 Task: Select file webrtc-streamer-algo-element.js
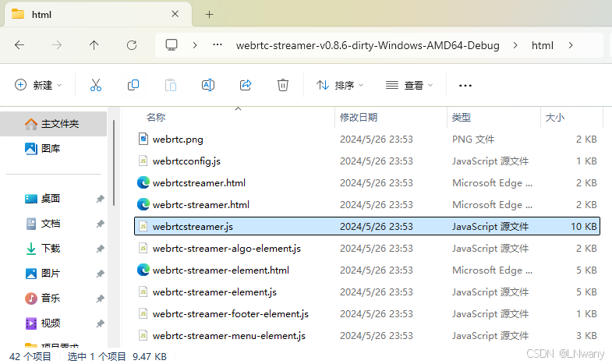[x=367, y=248]
